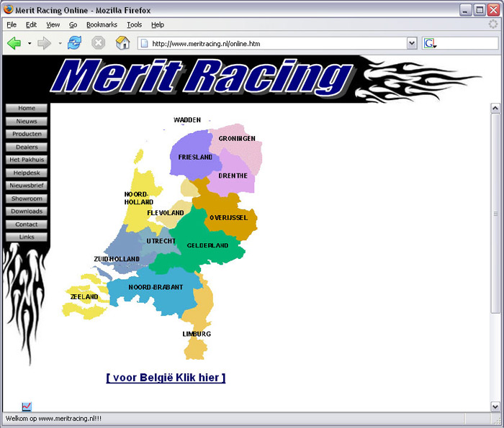Screen dimensions: 504x428
Task: Click the Home sidebar button
Action: tap(27, 108)
